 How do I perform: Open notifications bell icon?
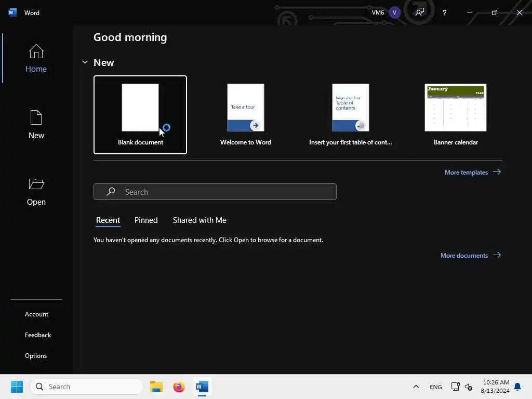(517, 387)
